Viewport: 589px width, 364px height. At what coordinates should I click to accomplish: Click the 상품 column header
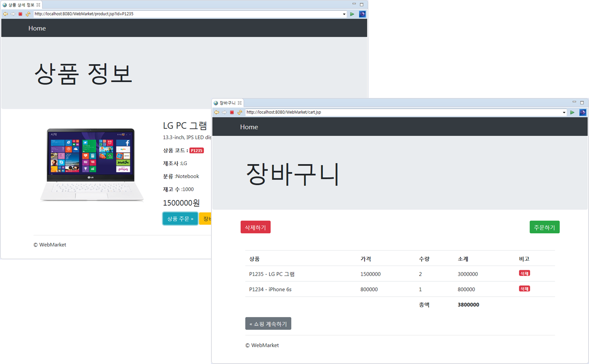pos(254,259)
